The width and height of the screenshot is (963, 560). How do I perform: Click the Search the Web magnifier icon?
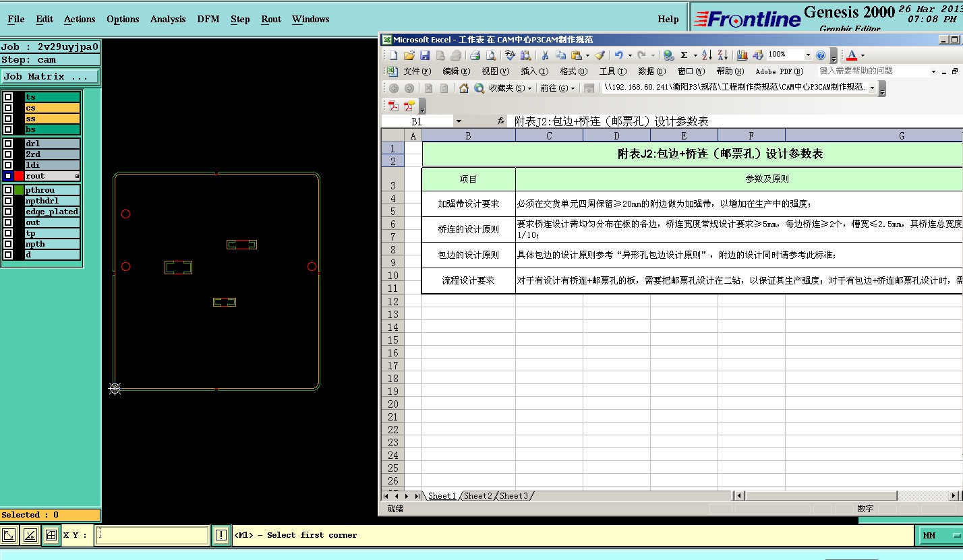pyautogui.click(x=479, y=88)
